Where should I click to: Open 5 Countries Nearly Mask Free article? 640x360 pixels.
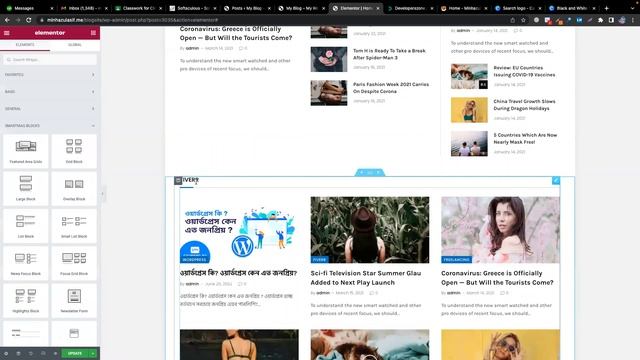(x=525, y=138)
